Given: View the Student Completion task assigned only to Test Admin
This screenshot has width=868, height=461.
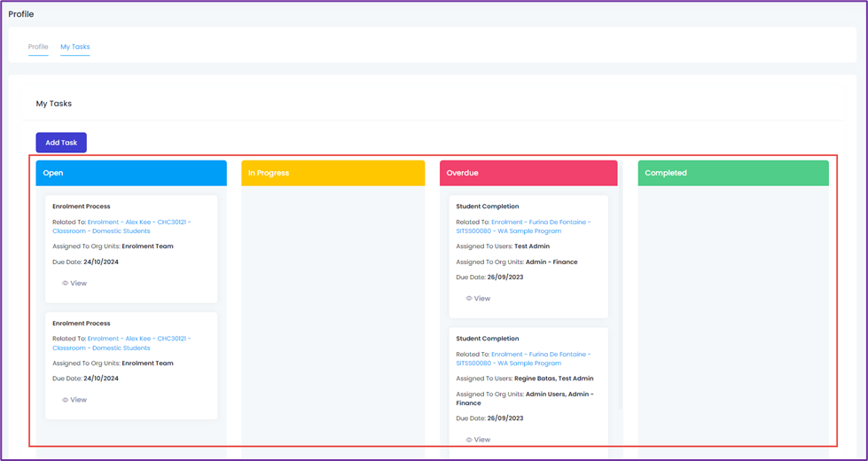Looking at the screenshot, I should [x=478, y=298].
